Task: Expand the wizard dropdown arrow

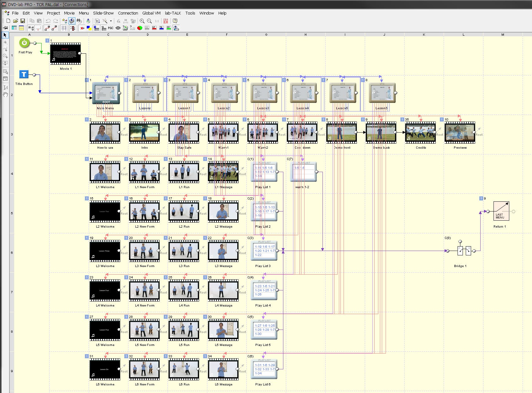Action: [111, 21]
